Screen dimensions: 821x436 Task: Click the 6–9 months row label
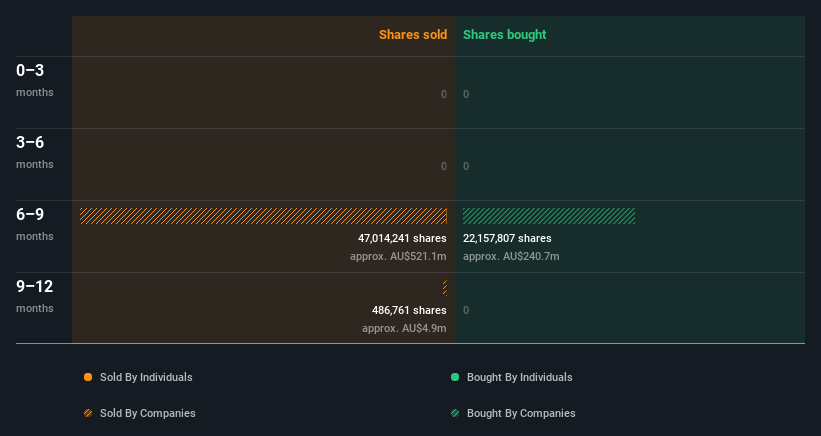point(35,224)
